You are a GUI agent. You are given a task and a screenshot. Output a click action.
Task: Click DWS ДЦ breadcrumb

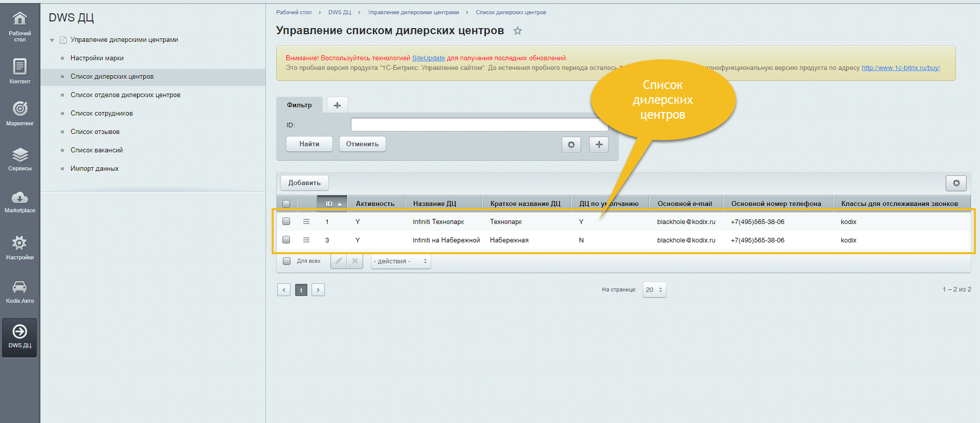(340, 12)
